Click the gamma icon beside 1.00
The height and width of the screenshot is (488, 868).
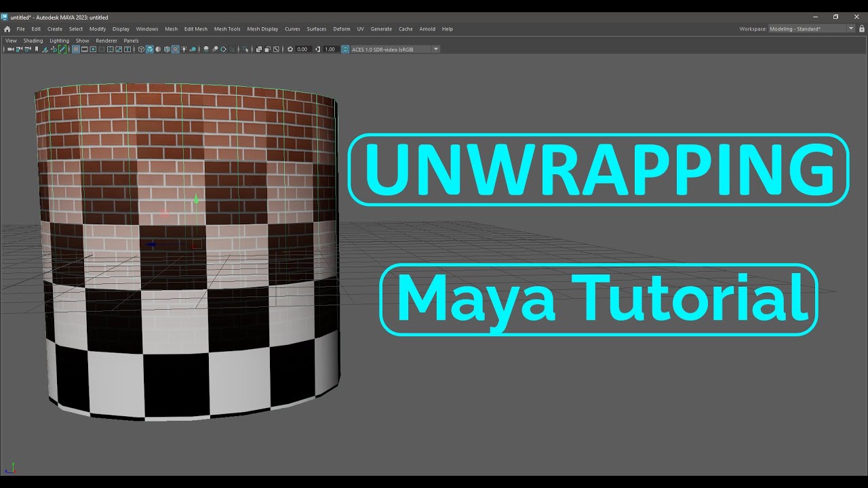point(318,49)
